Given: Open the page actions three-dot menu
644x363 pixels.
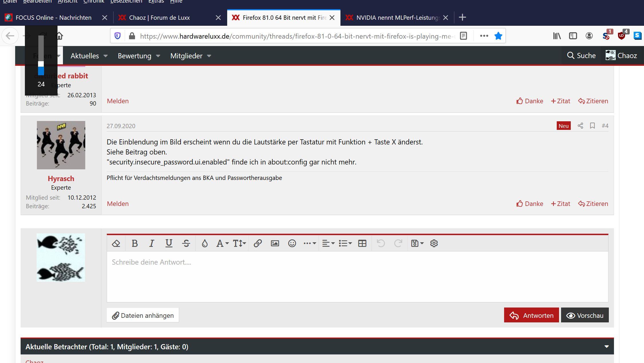Looking at the screenshot, I should click(484, 36).
